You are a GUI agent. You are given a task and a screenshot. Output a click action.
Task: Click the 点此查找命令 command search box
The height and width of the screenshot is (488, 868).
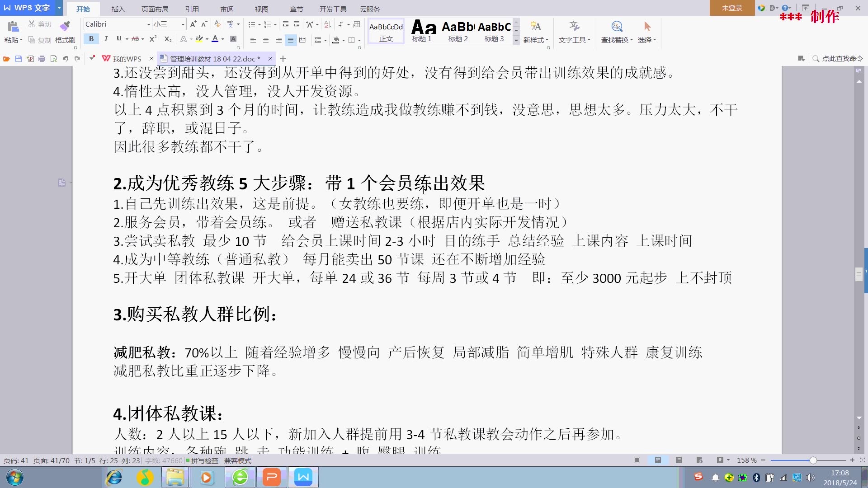[838, 59]
